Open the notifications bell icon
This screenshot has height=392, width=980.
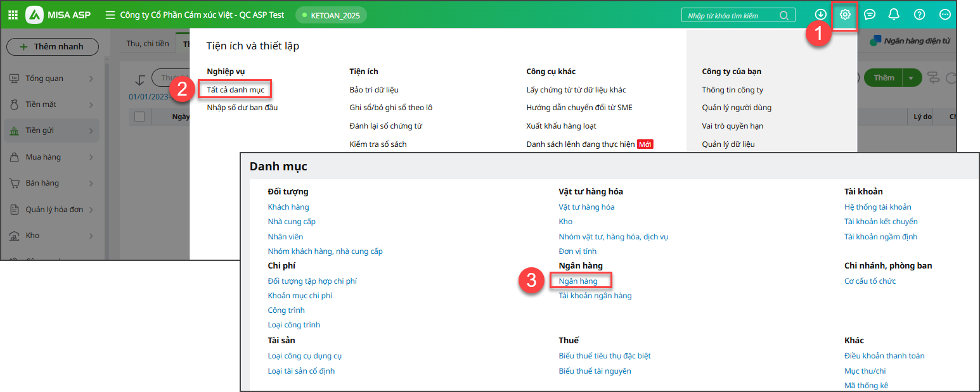894,15
